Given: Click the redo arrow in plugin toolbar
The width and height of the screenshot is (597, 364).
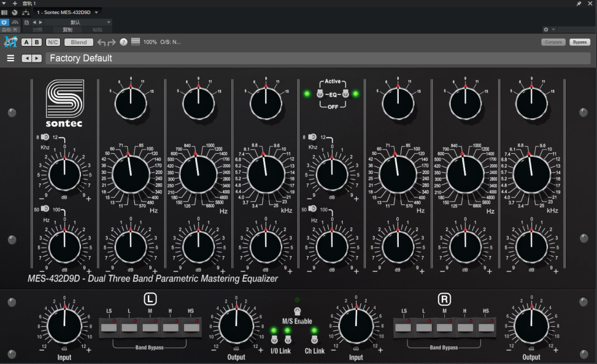Looking at the screenshot, I should click(111, 42).
